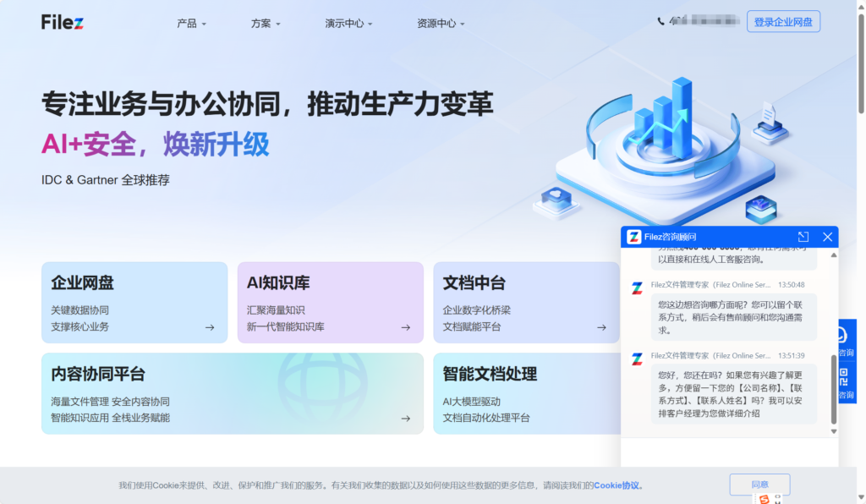Click the arrow on the 企业网盘 card
The width and height of the screenshot is (866, 504).
pyautogui.click(x=210, y=327)
